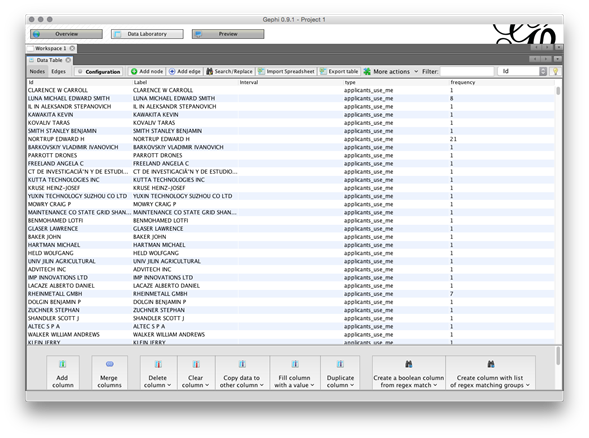589x438 pixels.
Task: Switch to the Preview tab
Action: coord(228,34)
